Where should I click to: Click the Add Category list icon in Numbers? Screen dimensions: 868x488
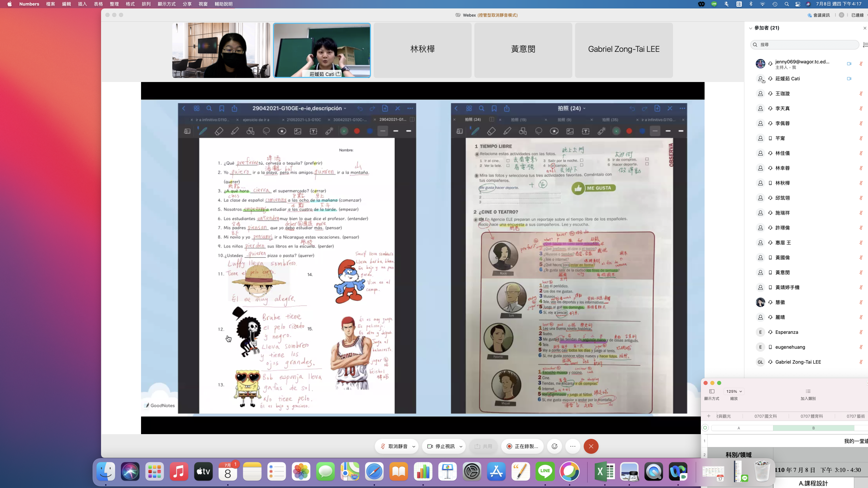click(808, 391)
